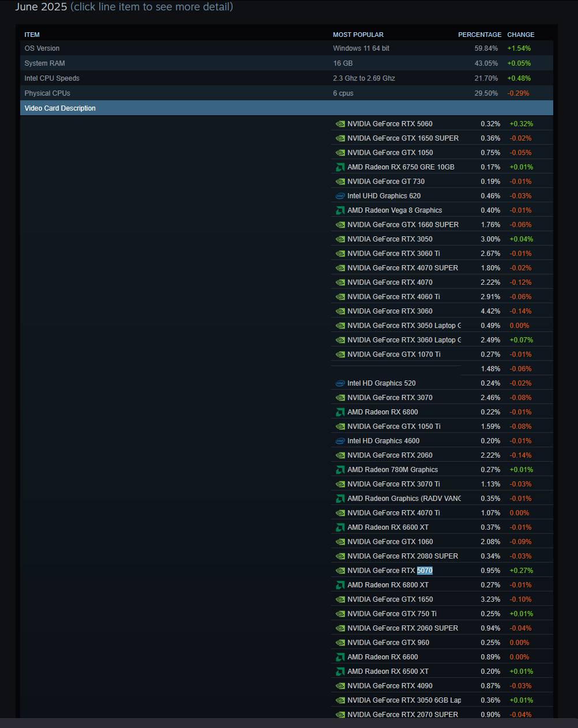Click the NVIDIA icon beside GeForce RTX 3050
This screenshot has height=728, width=578.
click(340, 239)
